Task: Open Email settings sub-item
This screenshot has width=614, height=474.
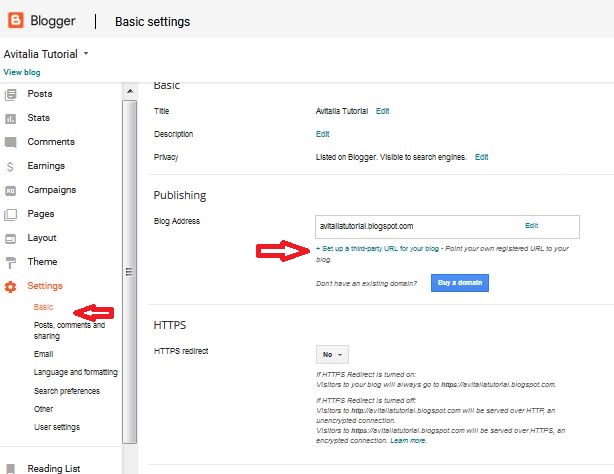Action: point(43,354)
